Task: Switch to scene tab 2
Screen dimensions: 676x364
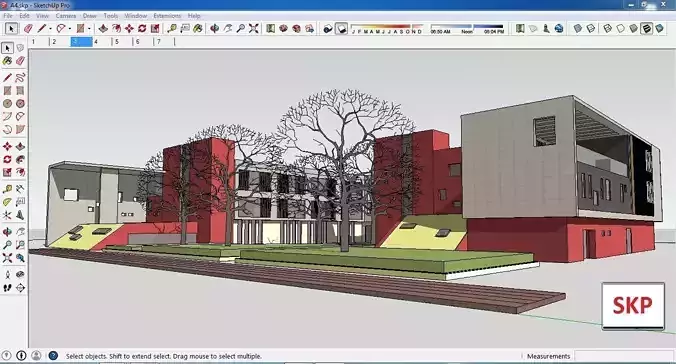Action: (x=59, y=42)
